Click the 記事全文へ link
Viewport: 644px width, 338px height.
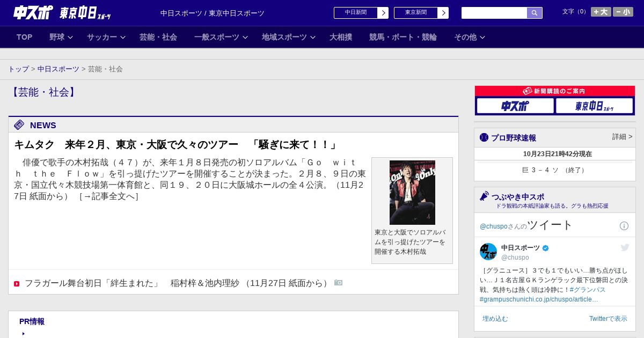pyautogui.click(x=108, y=196)
